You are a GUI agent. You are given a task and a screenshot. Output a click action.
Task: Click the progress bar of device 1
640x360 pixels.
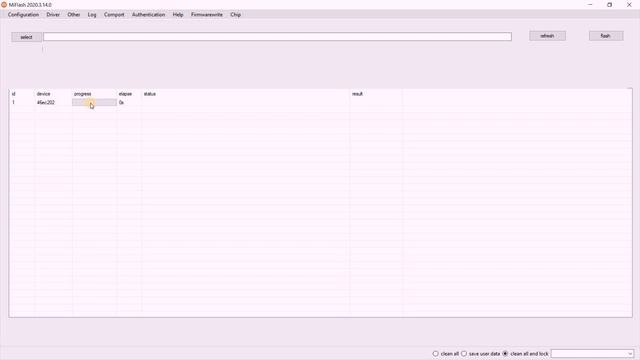coord(94,102)
